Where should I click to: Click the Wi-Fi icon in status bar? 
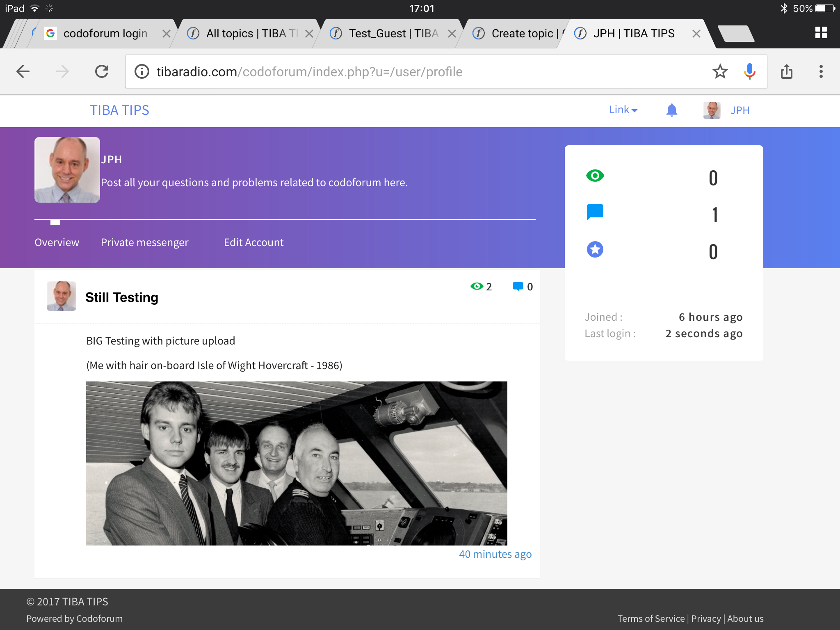pos(35,8)
